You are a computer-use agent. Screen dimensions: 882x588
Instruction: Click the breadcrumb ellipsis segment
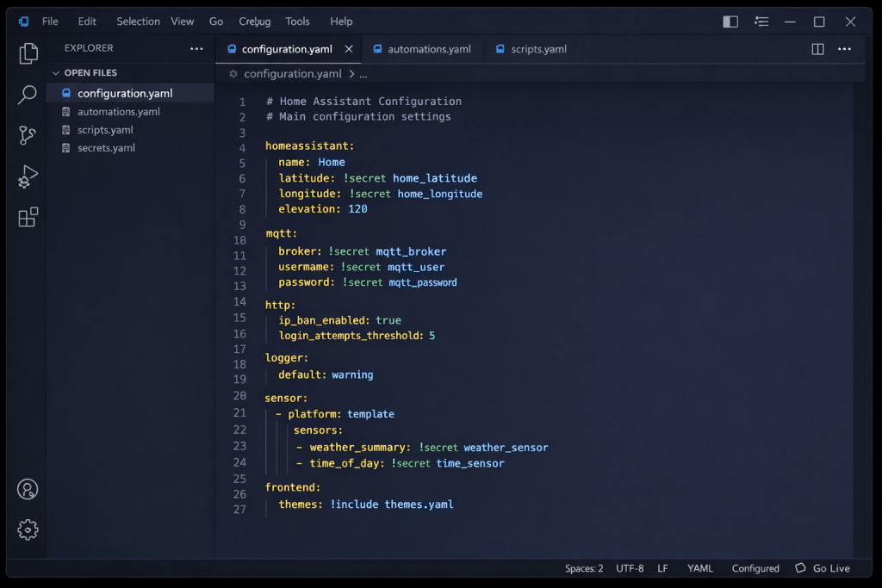(x=363, y=74)
